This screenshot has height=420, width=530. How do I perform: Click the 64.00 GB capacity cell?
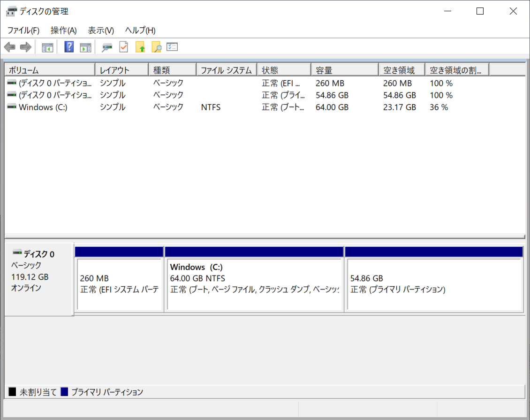(x=332, y=107)
